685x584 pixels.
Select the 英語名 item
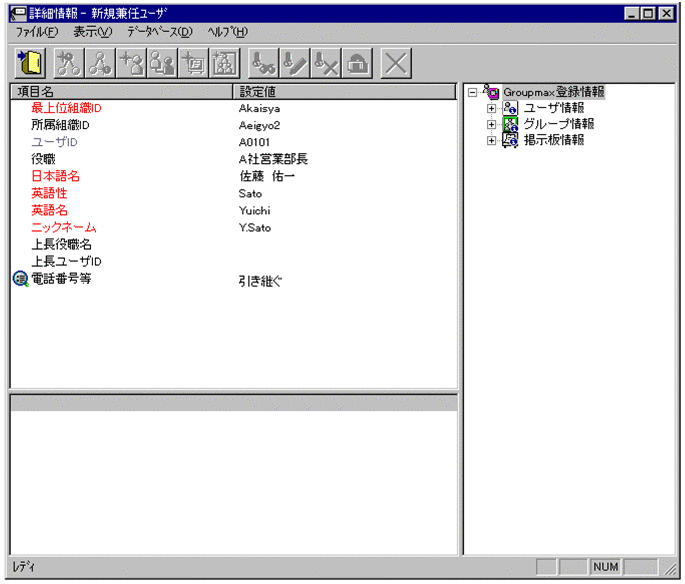click(49, 210)
